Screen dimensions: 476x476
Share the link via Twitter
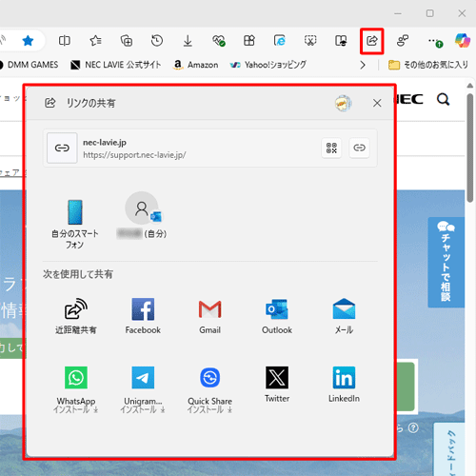pyautogui.click(x=277, y=385)
